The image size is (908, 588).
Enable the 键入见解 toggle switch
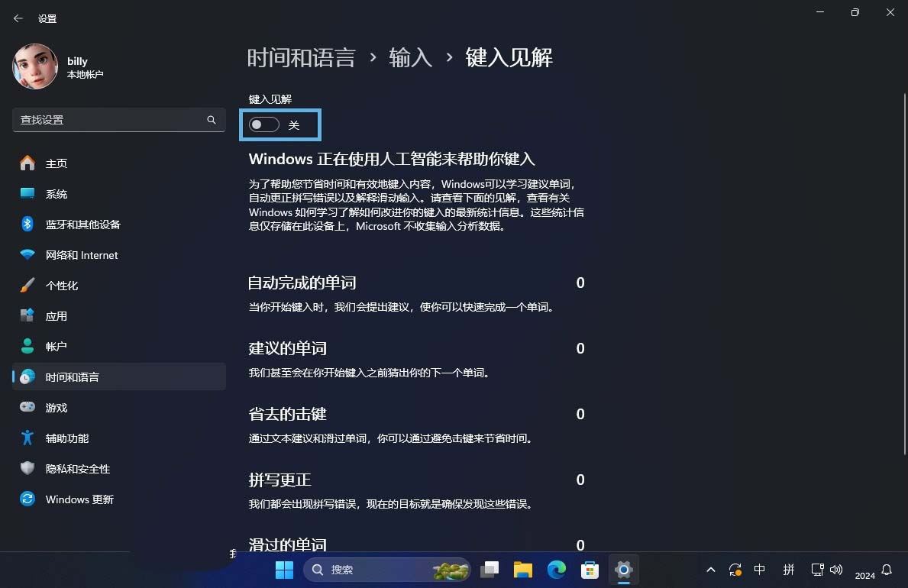point(263,124)
